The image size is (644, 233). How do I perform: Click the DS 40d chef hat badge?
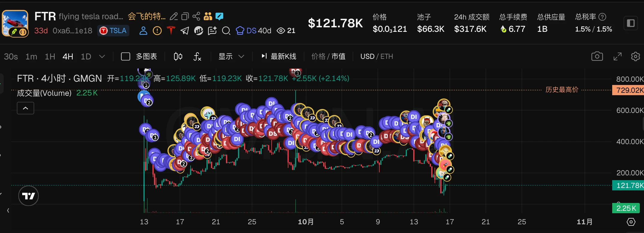click(x=253, y=31)
